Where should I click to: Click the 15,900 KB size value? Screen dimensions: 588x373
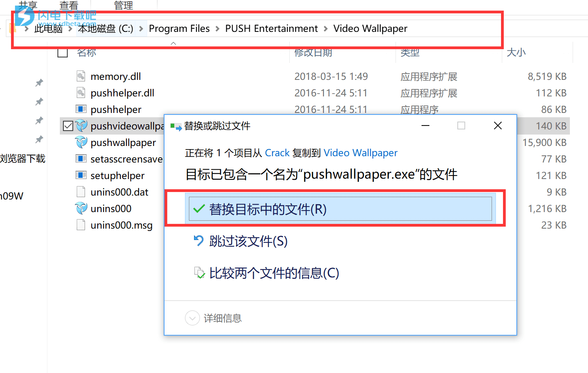coord(544,142)
